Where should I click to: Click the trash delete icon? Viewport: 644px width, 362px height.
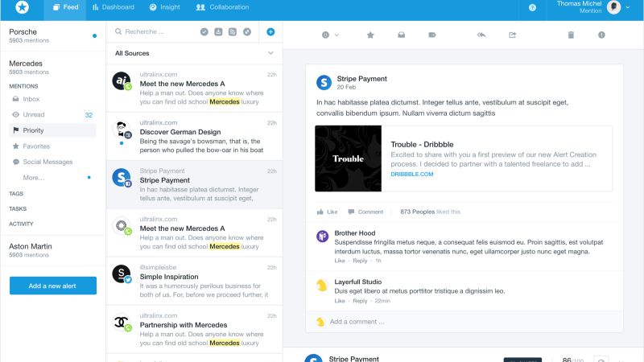[x=571, y=35]
